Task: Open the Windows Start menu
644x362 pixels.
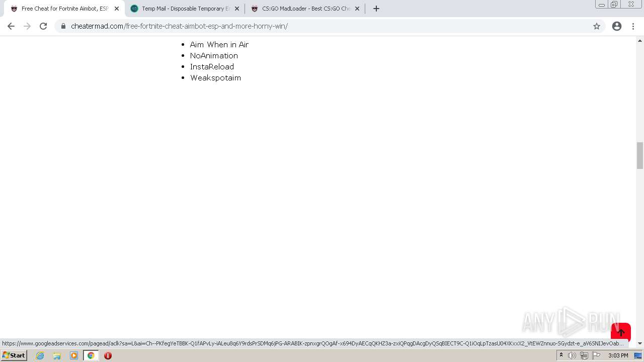Action: coord(14,355)
